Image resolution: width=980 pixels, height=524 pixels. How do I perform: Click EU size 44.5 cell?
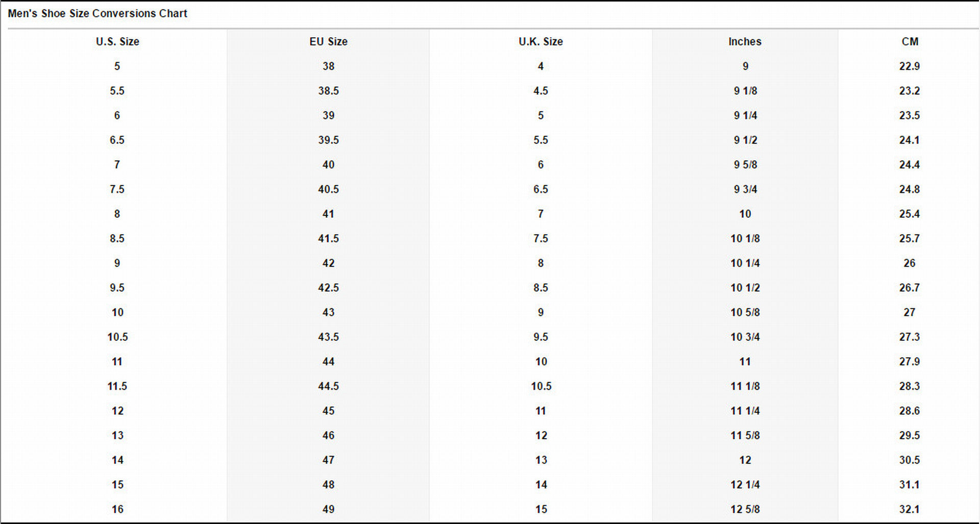coord(328,386)
